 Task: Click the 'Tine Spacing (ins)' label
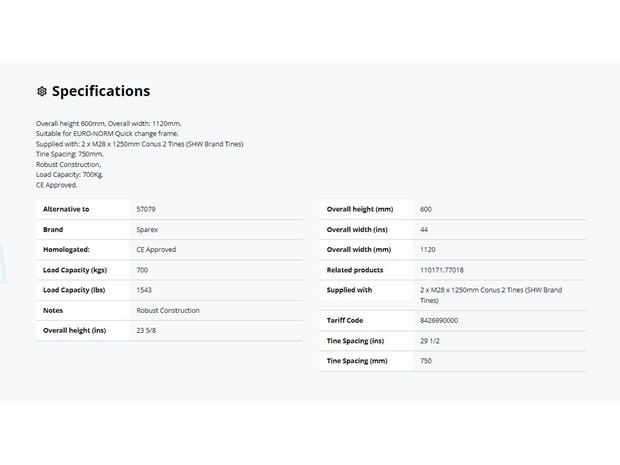[355, 340]
